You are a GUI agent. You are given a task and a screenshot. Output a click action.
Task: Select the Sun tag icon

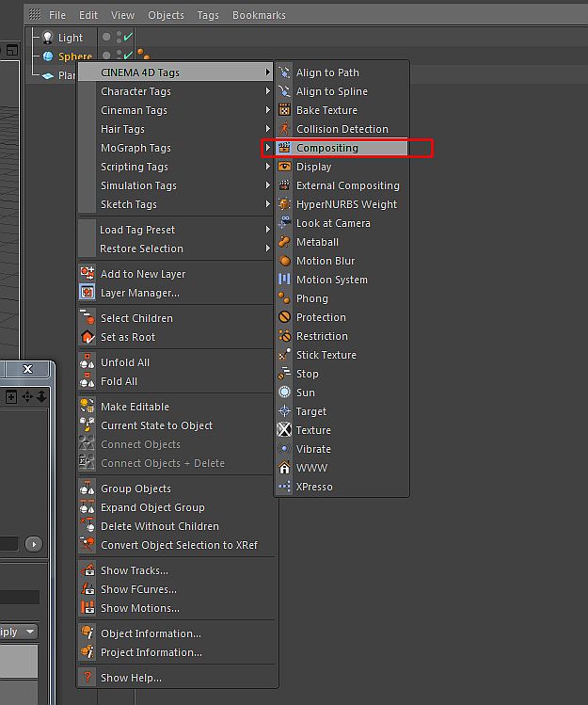284,393
